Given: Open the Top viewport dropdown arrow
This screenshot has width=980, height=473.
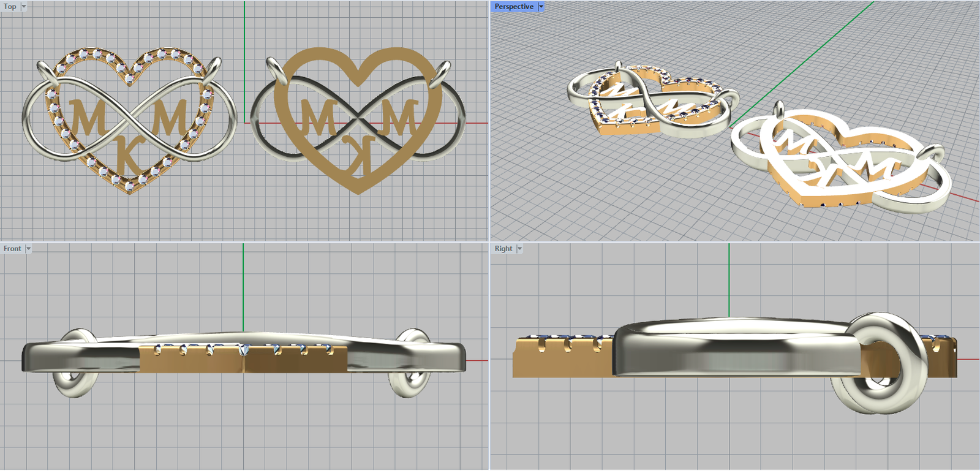Looking at the screenshot, I should [24, 7].
